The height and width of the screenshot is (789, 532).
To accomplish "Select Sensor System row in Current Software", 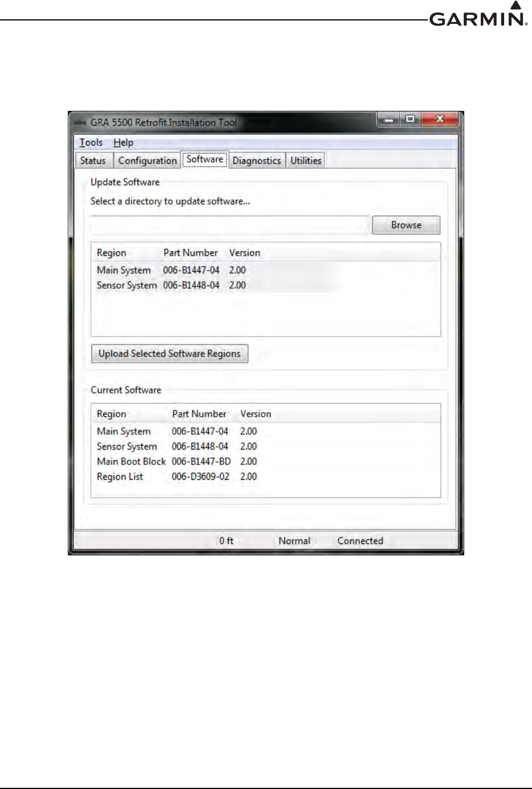I will [265, 447].
